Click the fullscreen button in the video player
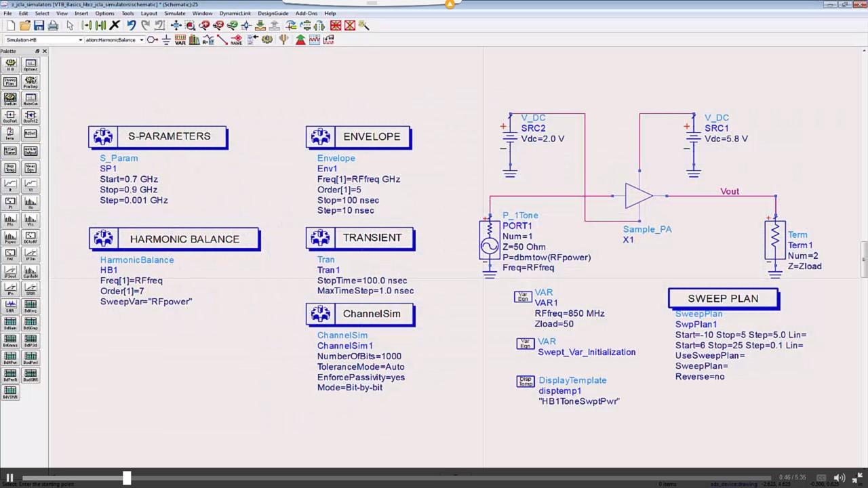 [x=857, y=476]
